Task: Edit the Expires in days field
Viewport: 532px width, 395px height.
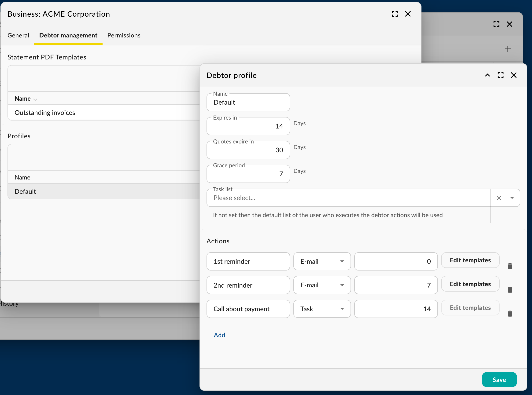Action: [248, 126]
